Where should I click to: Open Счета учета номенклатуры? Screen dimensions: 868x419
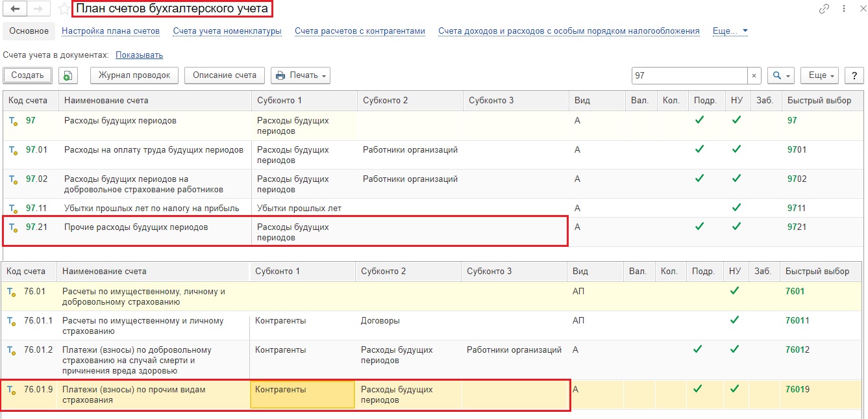[x=227, y=31]
